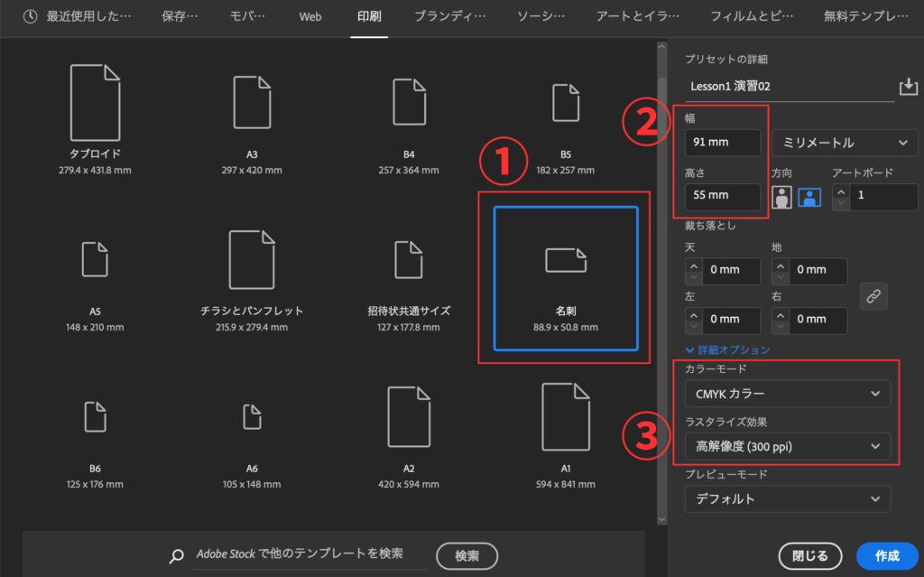Click the save preset icon beside document name
Image resolution: width=924 pixels, height=577 pixels.
(x=908, y=86)
